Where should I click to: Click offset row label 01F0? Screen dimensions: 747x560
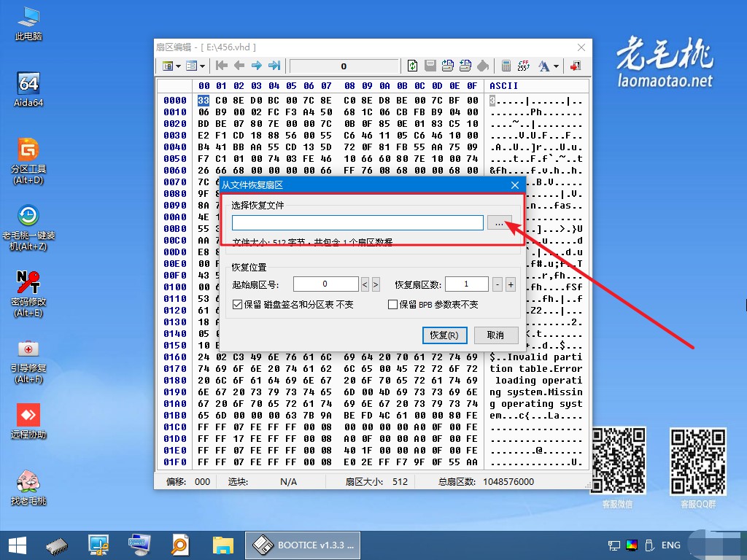pyautogui.click(x=175, y=462)
